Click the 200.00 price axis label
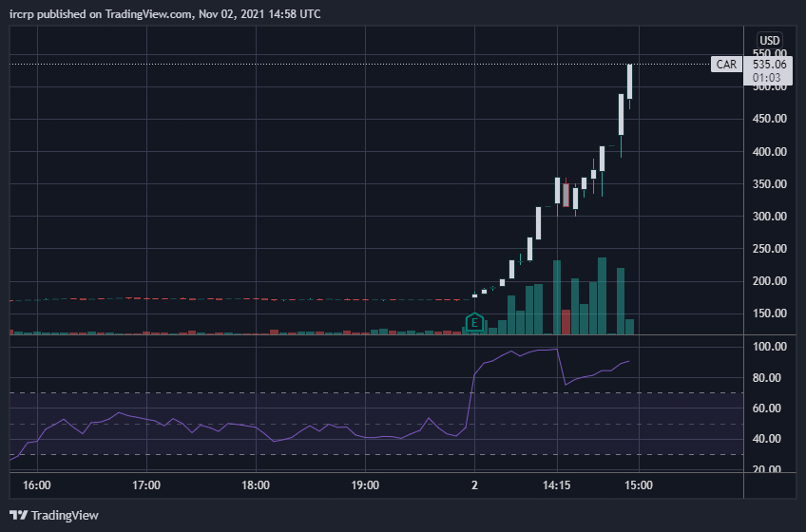The height and width of the screenshot is (532, 806). point(770,281)
